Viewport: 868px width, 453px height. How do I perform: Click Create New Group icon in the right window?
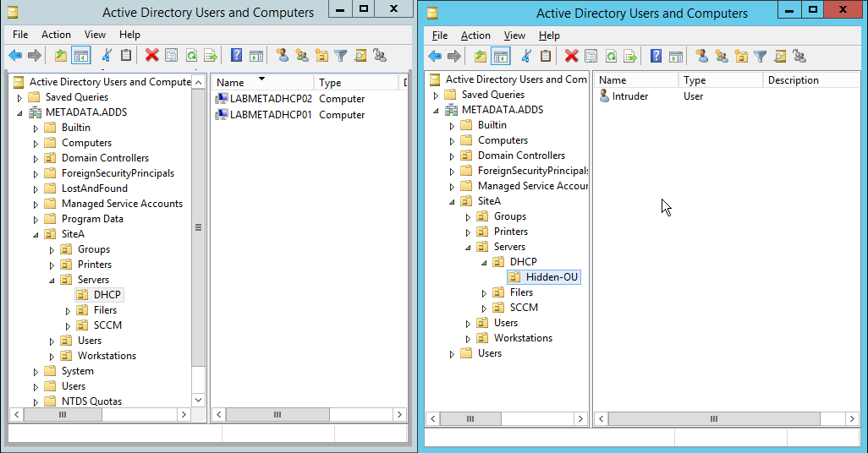point(722,56)
